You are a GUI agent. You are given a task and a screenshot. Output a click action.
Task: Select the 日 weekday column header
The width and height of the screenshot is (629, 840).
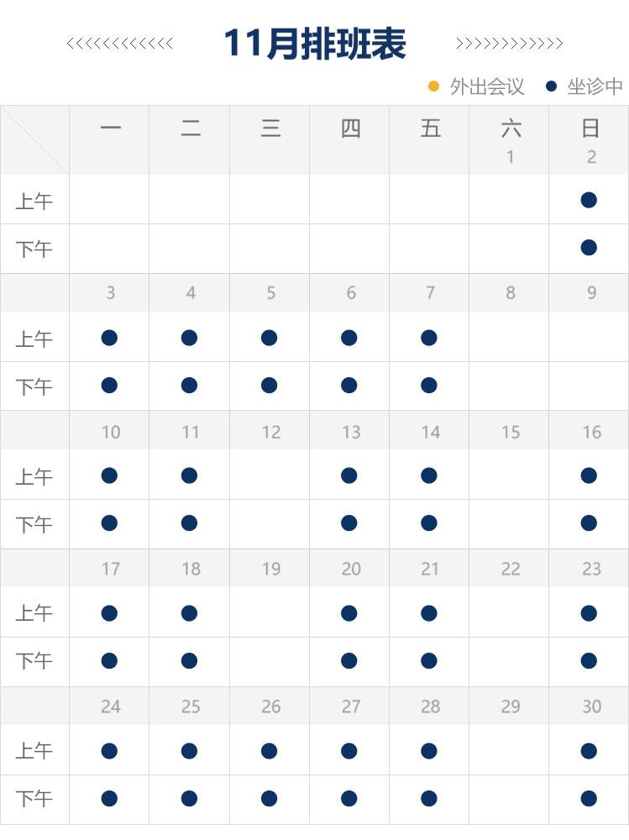pos(590,129)
